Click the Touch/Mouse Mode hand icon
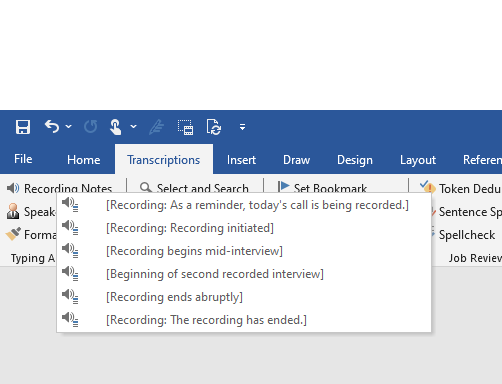 click(115, 127)
